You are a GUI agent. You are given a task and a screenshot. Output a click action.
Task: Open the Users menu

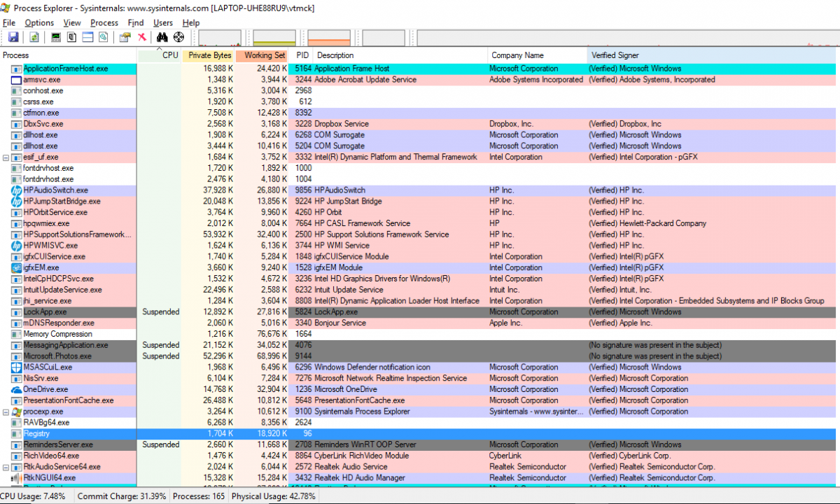pos(163,23)
